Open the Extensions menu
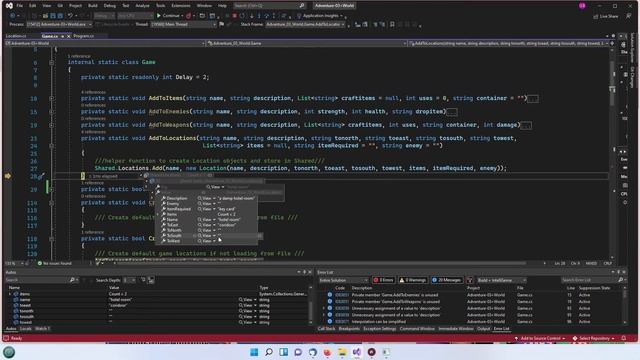This screenshot has height=360, width=640. [x=181, y=6]
